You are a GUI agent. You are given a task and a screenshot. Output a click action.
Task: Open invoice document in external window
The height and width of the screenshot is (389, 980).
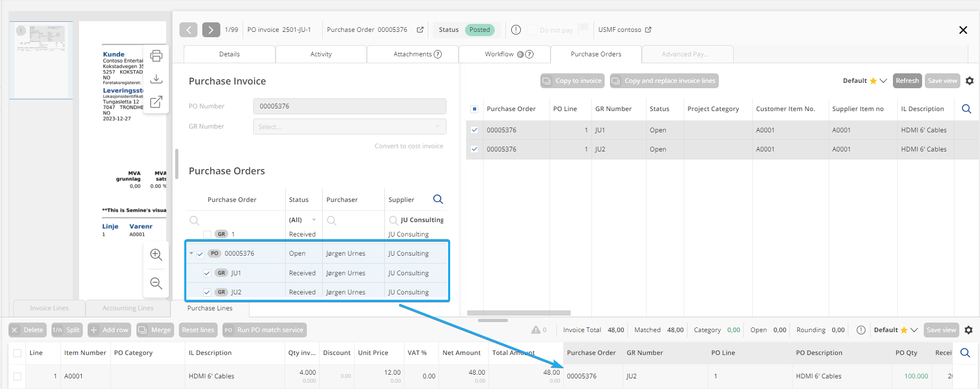156,102
